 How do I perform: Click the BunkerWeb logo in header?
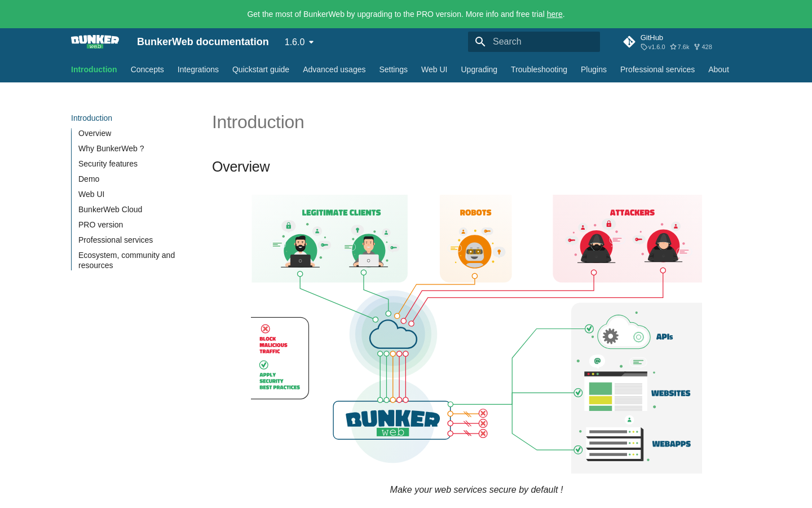pos(95,42)
